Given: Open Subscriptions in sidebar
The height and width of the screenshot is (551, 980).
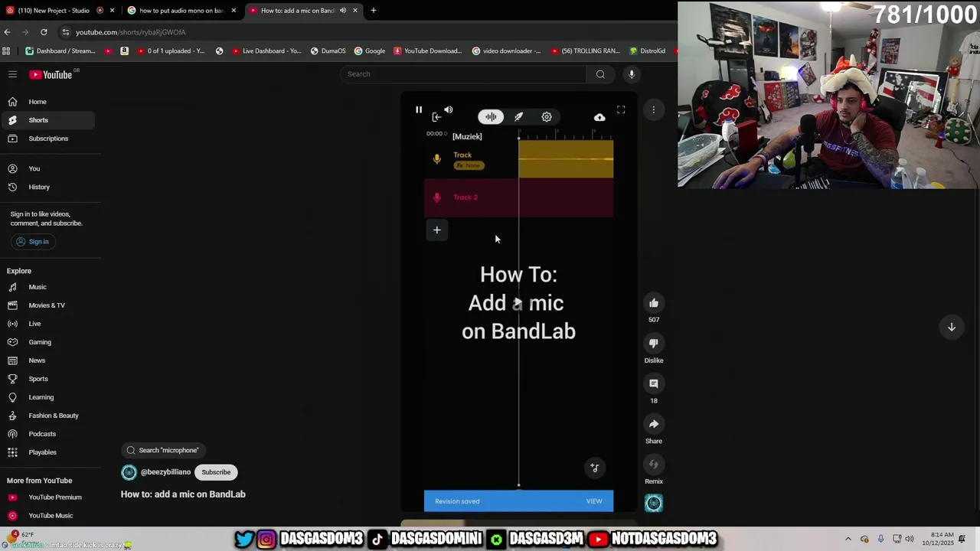Looking at the screenshot, I should [x=47, y=139].
